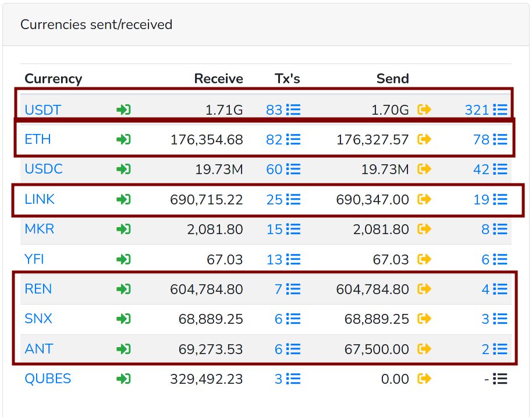Open the YFI currency link
Image resolution: width=532 pixels, height=417 pixels.
[x=34, y=259]
